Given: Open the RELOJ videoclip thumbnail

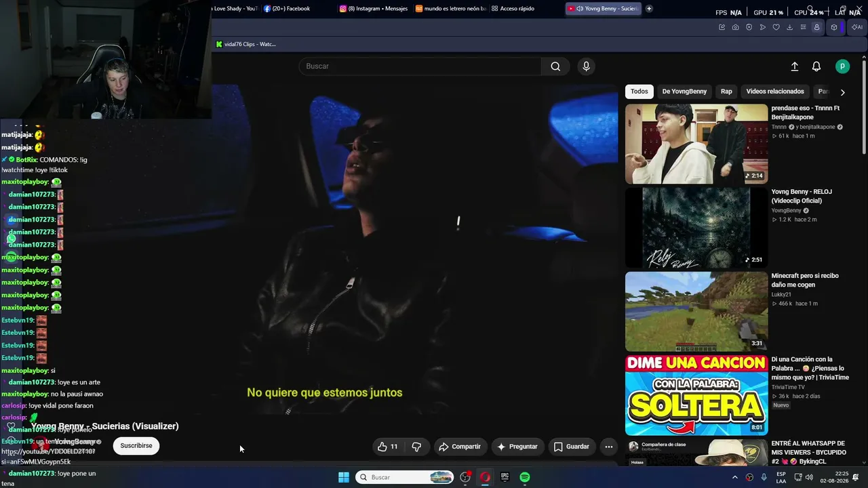Looking at the screenshot, I should (x=696, y=228).
